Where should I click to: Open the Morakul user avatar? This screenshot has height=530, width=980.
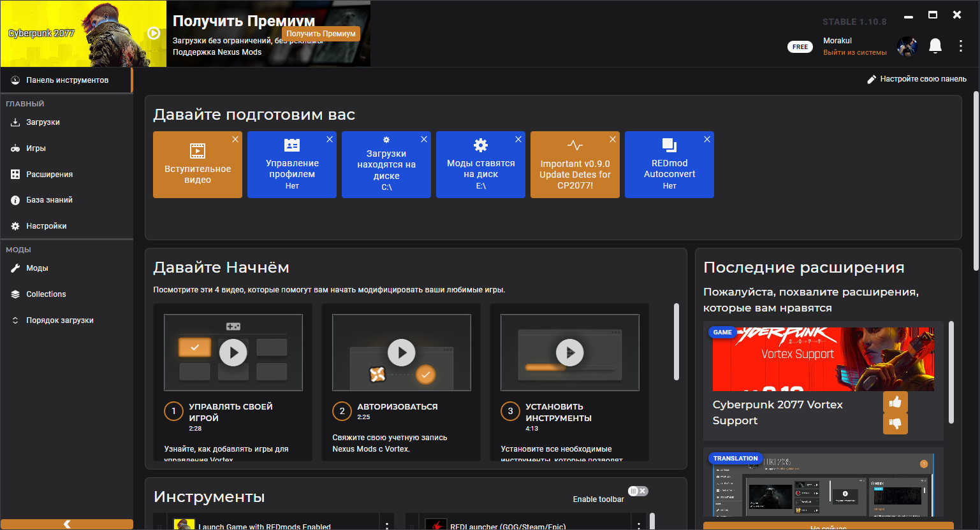coord(907,47)
